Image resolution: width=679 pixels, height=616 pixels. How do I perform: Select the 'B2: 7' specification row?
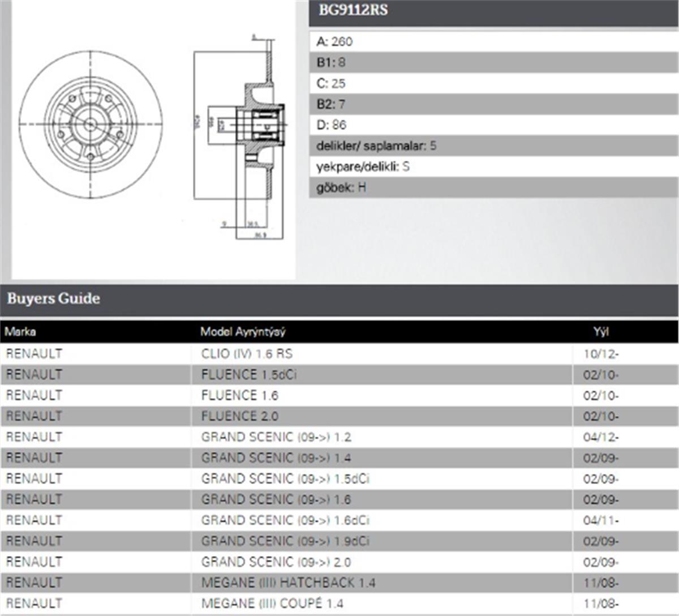click(x=493, y=104)
